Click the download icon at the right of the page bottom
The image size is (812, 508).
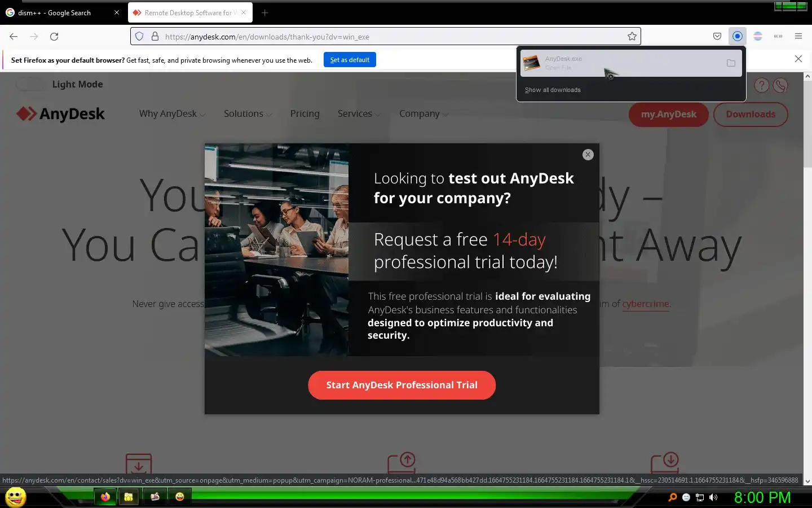click(664, 463)
